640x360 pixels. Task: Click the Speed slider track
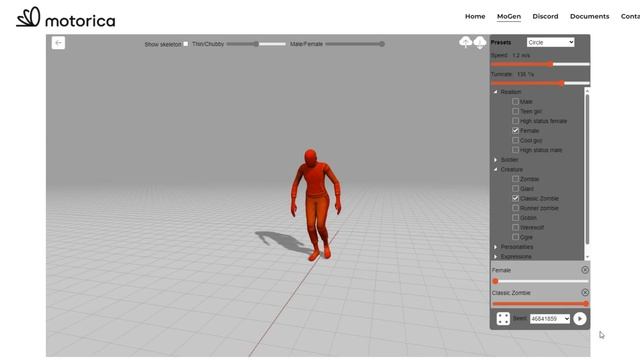(x=540, y=64)
